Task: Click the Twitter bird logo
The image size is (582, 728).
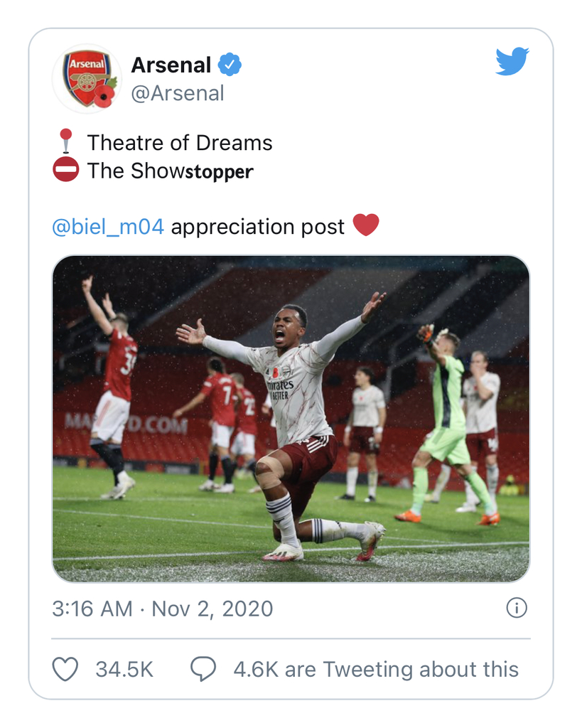Action: pos(512,61)
